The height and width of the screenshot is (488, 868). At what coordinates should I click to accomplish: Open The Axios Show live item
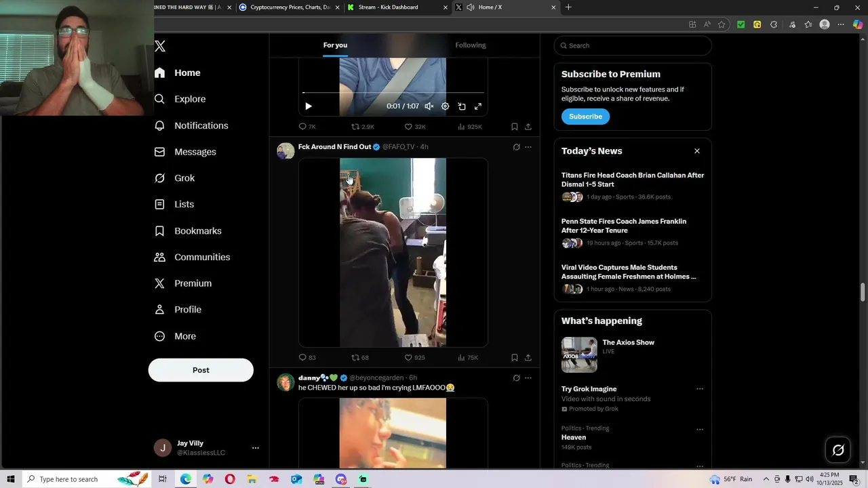click(x=633, y=354)
